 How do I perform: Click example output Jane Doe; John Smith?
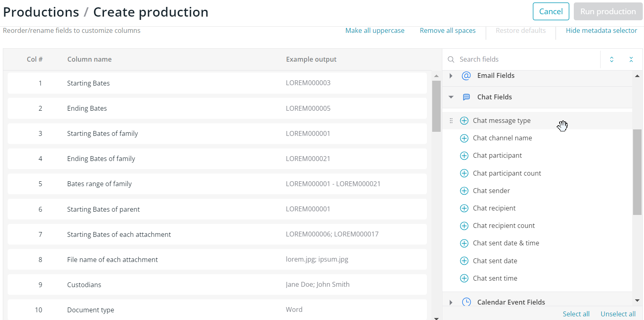tap(317, 284)
